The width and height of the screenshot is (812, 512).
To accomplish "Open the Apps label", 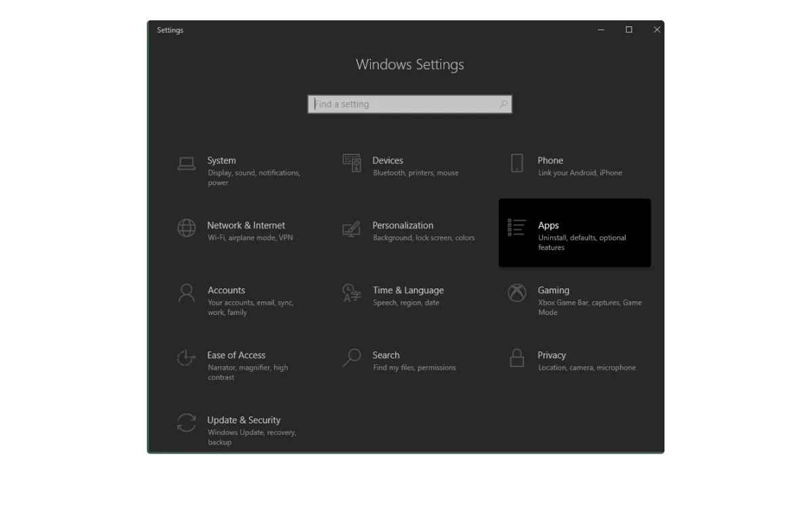I will pos(549,226).
